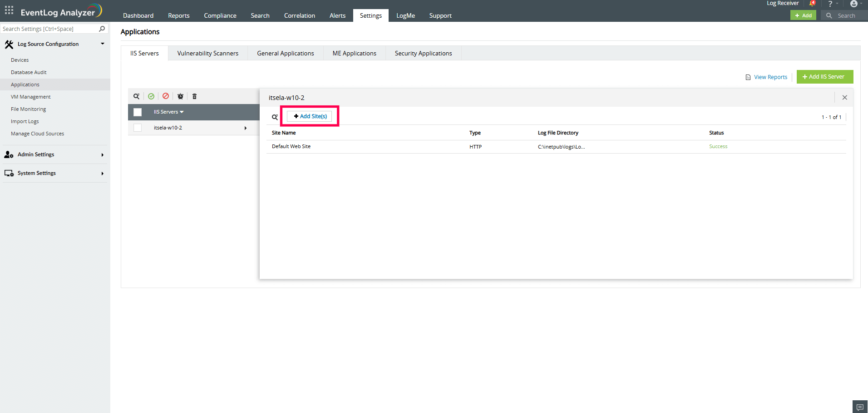Delete selected servers with the trash icon
868x413 pixels.
[x=194, y=96]
